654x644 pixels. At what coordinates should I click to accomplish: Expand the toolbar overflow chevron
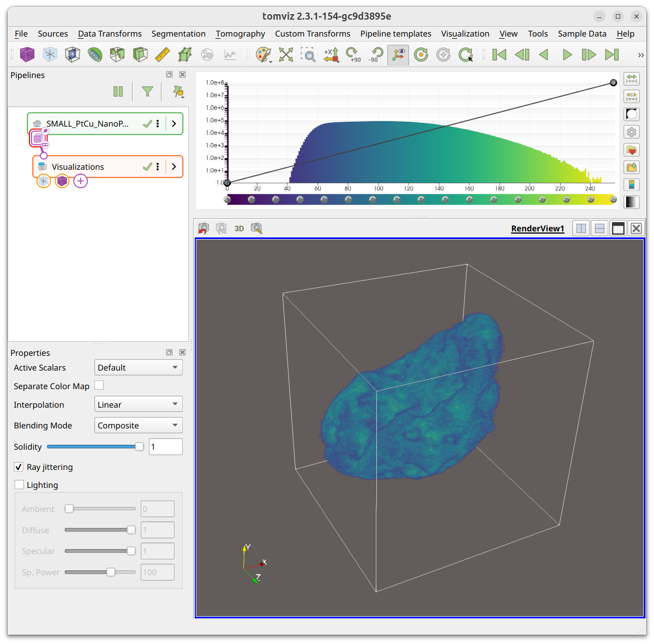point(641,55)
